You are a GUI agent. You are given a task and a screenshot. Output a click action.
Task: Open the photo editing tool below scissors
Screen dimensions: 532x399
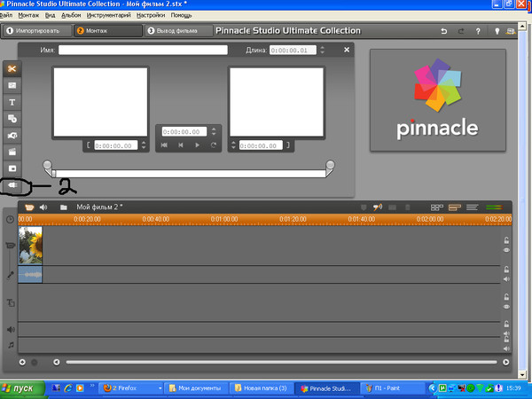12,85
